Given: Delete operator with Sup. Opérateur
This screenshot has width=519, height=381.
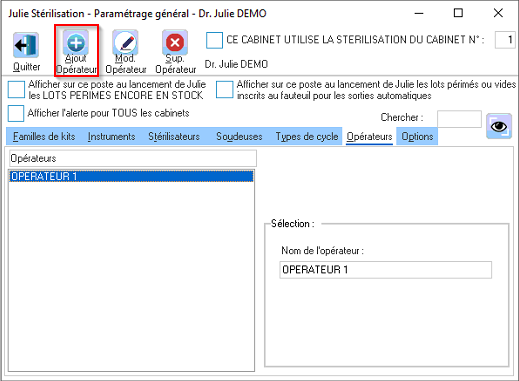Looking at the screenshot, I should pyautogui.click(x=175, y=51).
